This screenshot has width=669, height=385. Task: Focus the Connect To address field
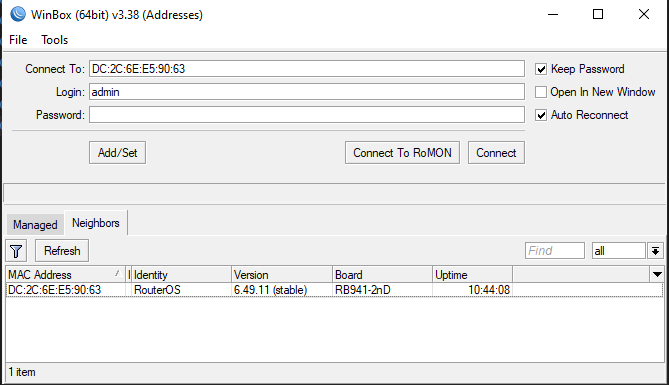click(x=307, y=69)
